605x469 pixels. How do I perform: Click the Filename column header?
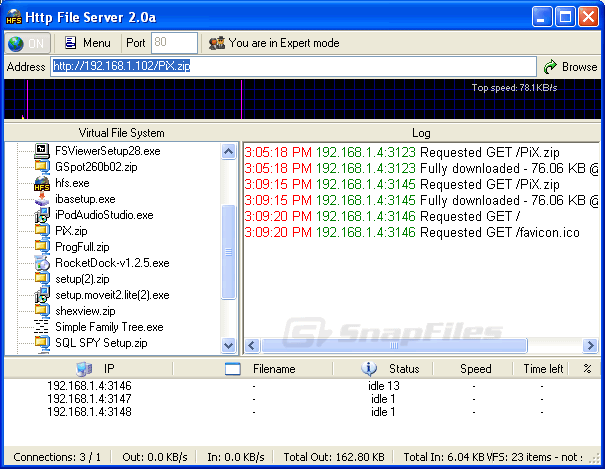click(x=253, y=369)
